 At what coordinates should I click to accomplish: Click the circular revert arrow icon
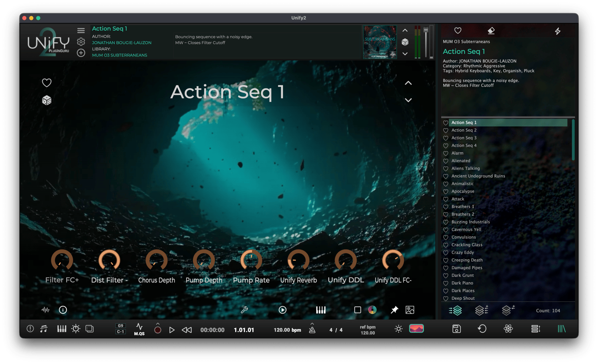coord(482,329)
